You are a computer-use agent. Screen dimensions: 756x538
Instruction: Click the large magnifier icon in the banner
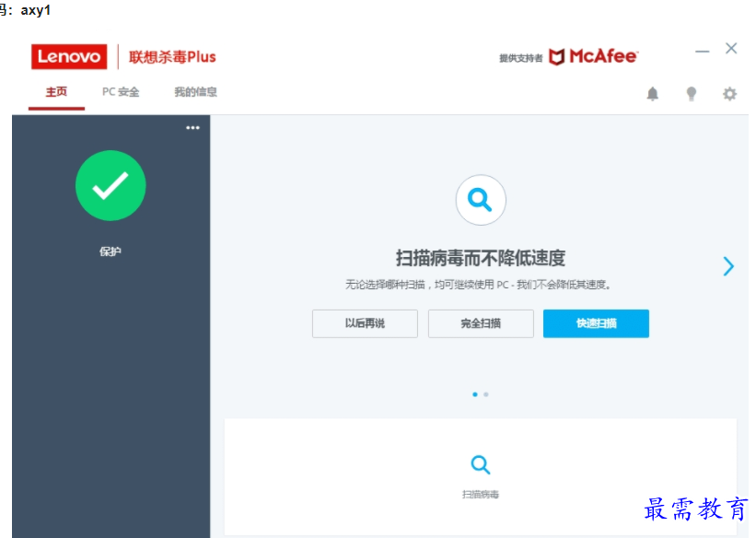481,200
